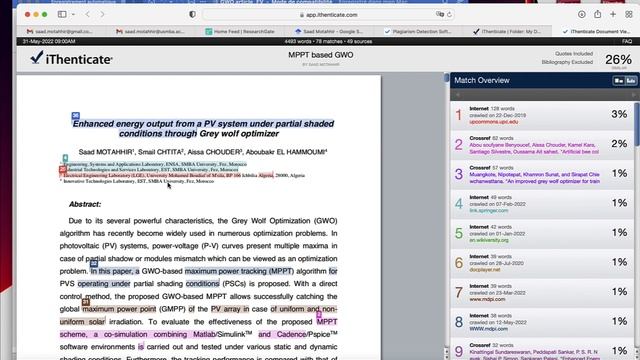Viewport: 640px width, 360px height.
Task: Open the sidebar options dropdown arrow
Action: coord(73,14)
